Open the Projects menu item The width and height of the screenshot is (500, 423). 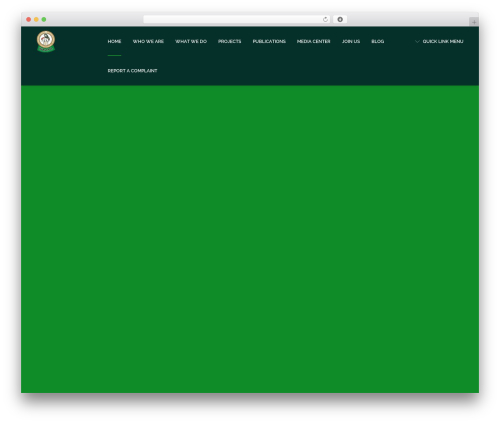229,41
